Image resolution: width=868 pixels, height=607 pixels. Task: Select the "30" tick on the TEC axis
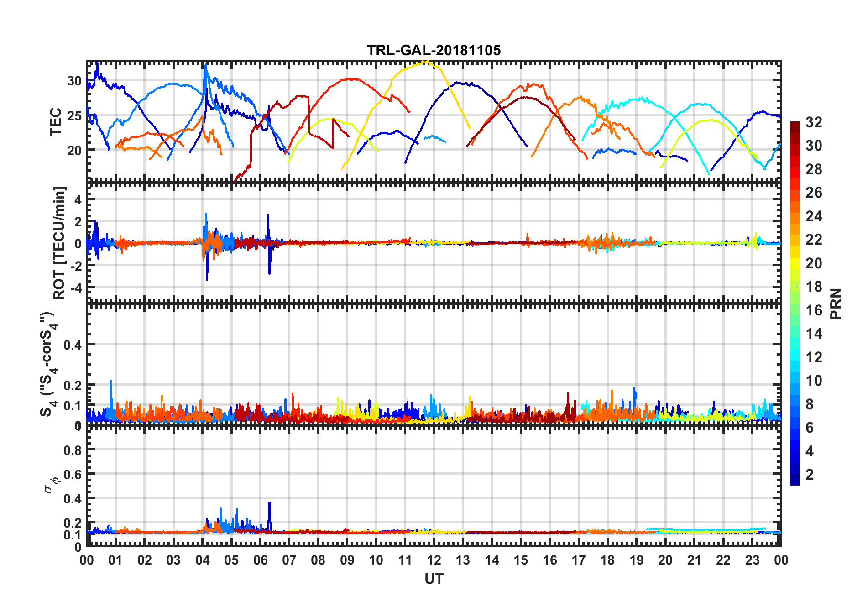74,81
